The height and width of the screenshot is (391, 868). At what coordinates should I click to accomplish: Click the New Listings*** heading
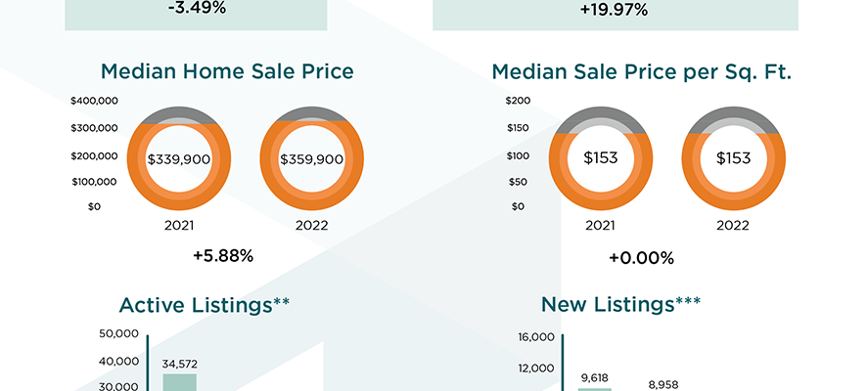[x=620, y=304]
